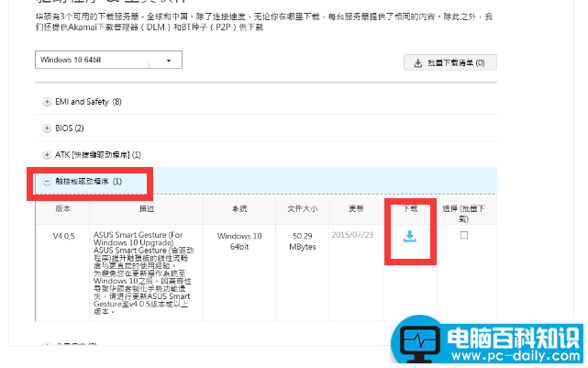This screenshot has height=368, width=588.
Task: Expand the ATK hotkey driver (1) section
Action: [266, 155]
